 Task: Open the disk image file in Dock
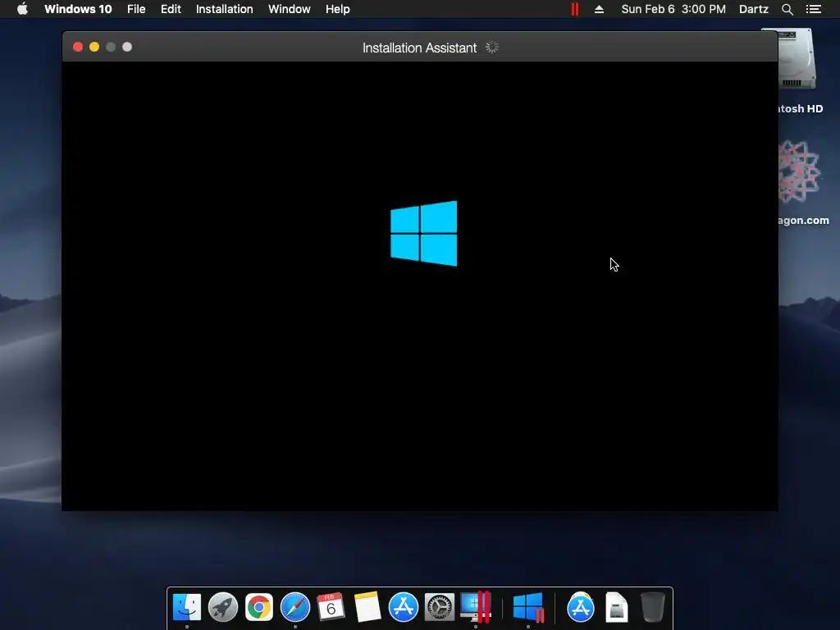click(617, 607)
